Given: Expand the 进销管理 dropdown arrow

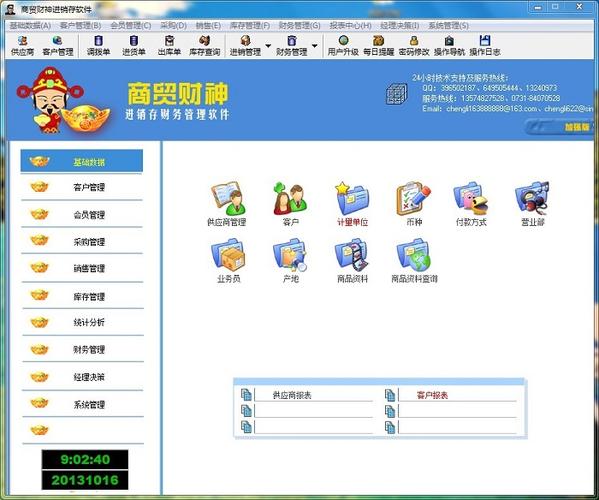Looking at the screenshot, I should point(268,46).
